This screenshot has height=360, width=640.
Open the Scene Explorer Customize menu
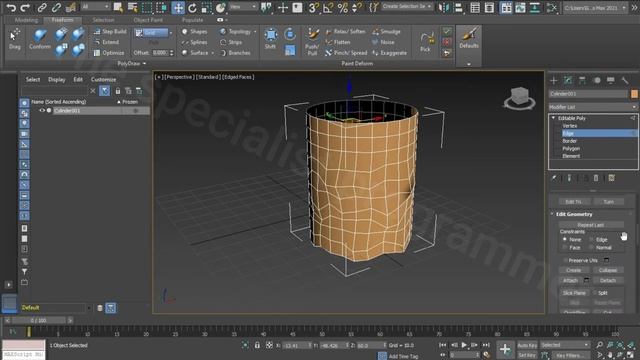pyautogui.click(x=103, y=80)
